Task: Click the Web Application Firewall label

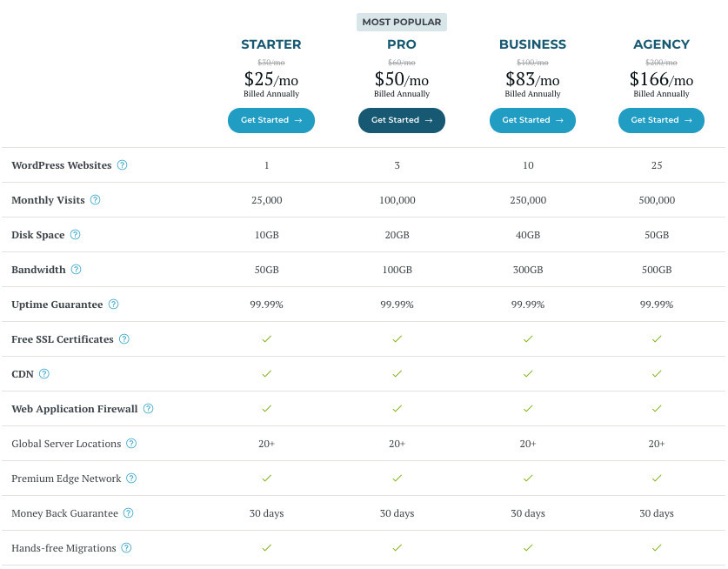Action: tap(75, 409)
